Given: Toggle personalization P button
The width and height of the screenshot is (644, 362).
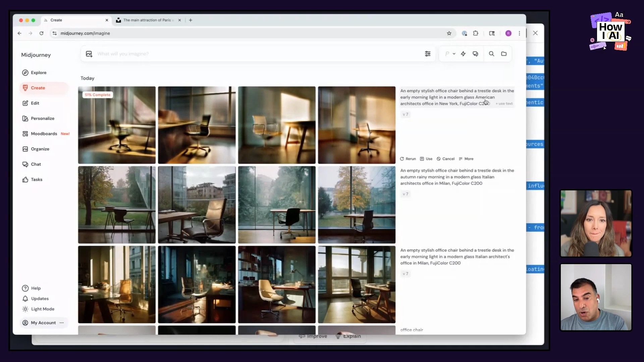Looking at the screenshot, I should click(x=447, y=54).
